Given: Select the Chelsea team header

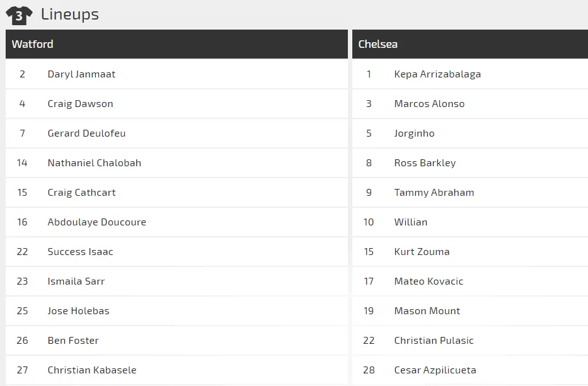Looking at the screenshot, I should [378, 44].
